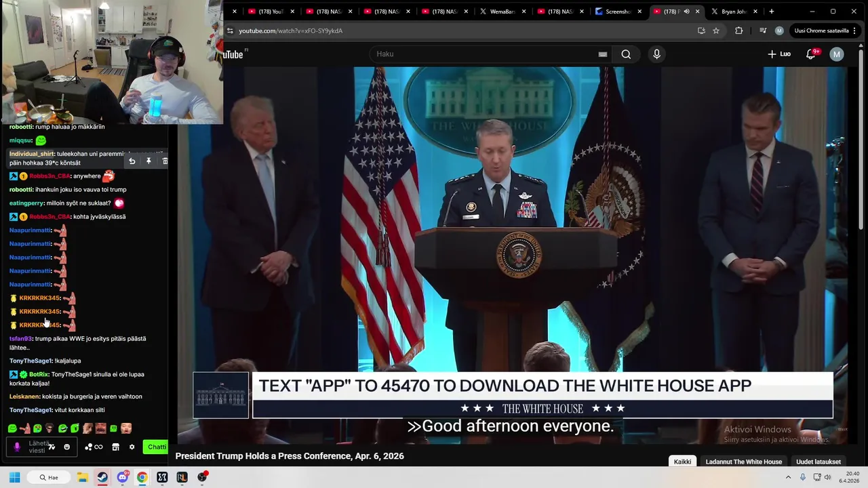Click the tray microphone icon
This screenshot has height=488, width=868.
pyautogui.click(x=804, y=477)
